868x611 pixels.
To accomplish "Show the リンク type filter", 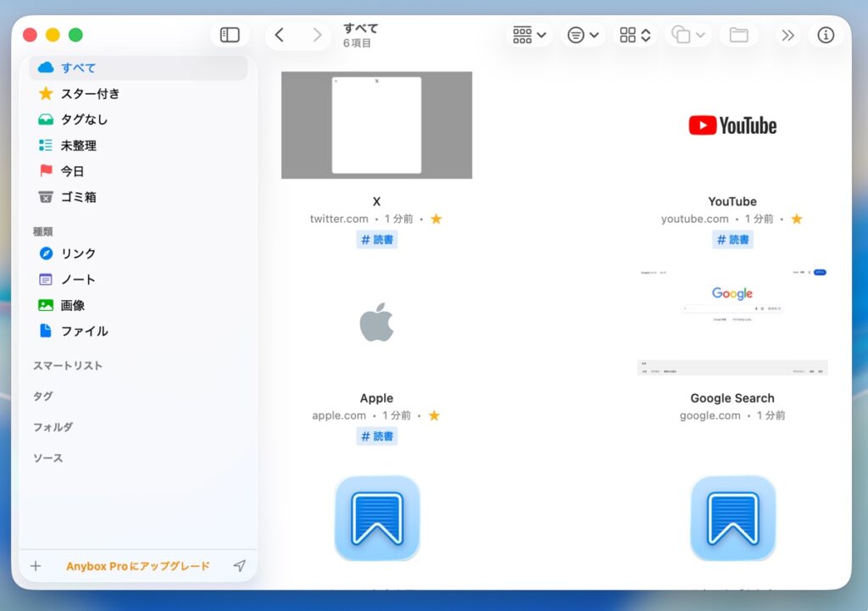I will pyautogui.click(x=78, y=253).
